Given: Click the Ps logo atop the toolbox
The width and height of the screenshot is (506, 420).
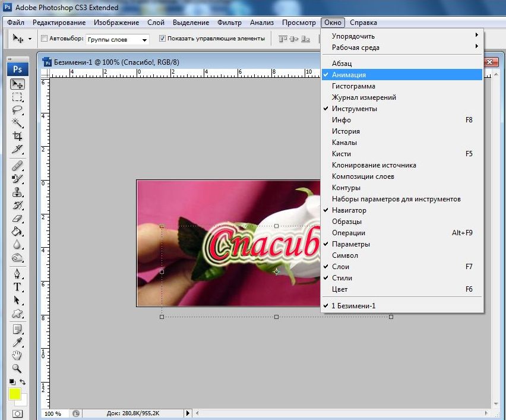Looking at the screenshot, I should 18,69.
